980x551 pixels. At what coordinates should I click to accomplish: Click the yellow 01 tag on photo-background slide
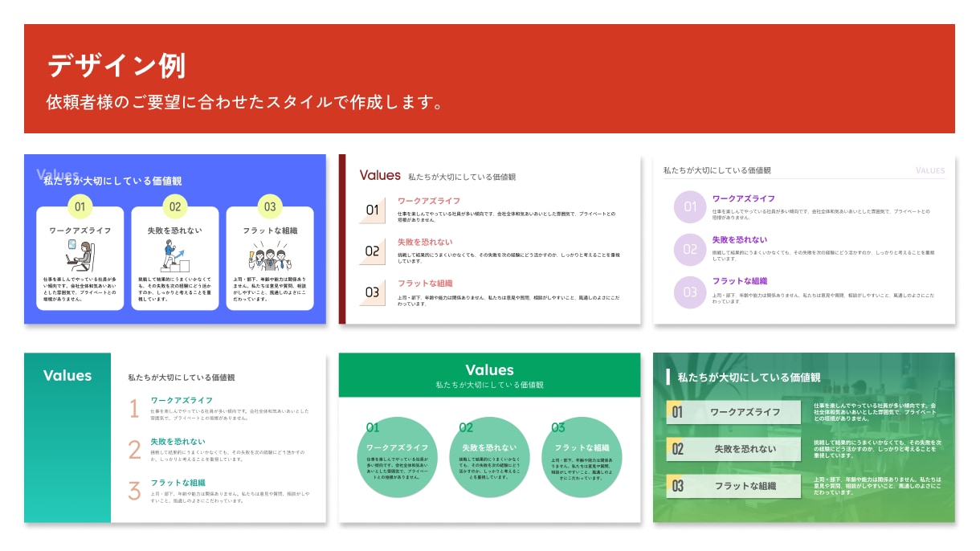click(677, 412)
